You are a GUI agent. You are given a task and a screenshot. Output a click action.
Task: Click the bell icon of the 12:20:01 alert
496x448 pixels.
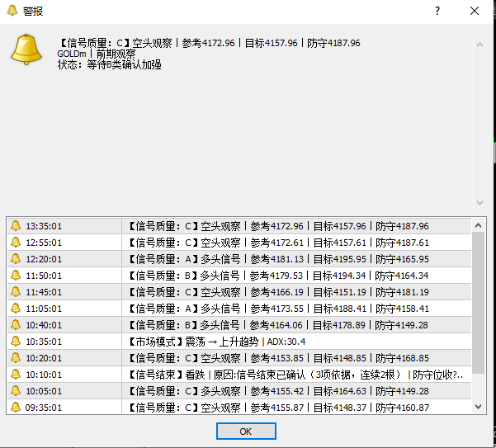point(16,258)
